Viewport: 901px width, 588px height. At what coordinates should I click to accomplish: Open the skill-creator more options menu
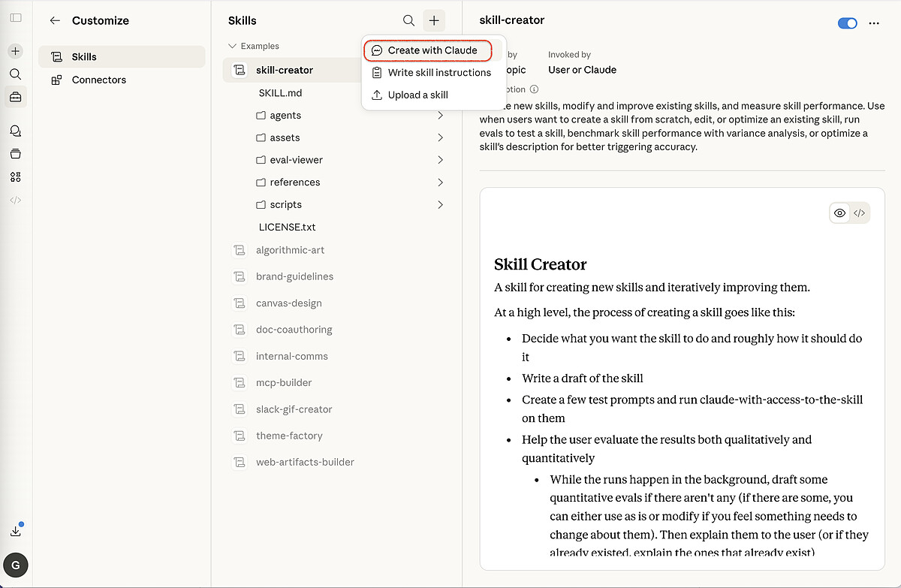pyautogui.click(x=874, y=23)
